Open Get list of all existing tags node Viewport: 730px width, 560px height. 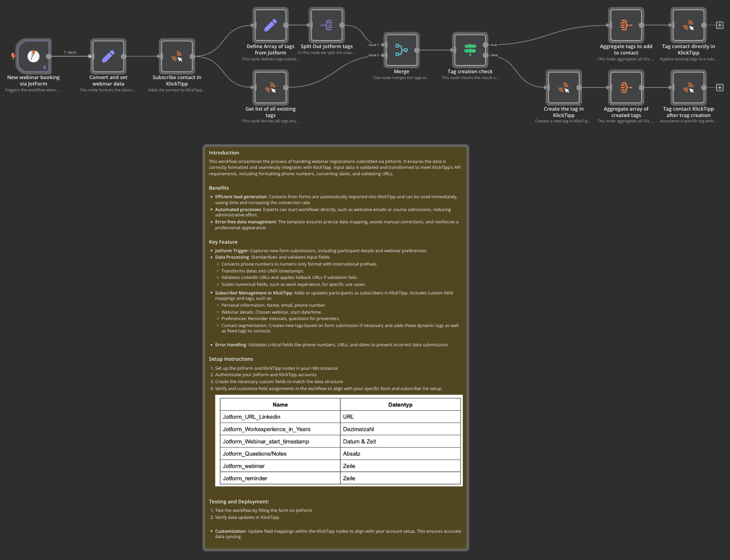[x=270, y=88]
